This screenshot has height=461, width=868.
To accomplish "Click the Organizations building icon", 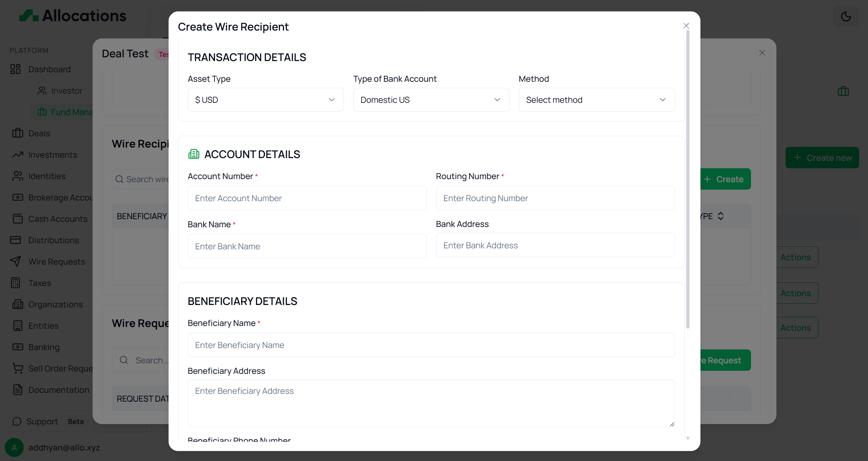I will (x=18, y=304).
